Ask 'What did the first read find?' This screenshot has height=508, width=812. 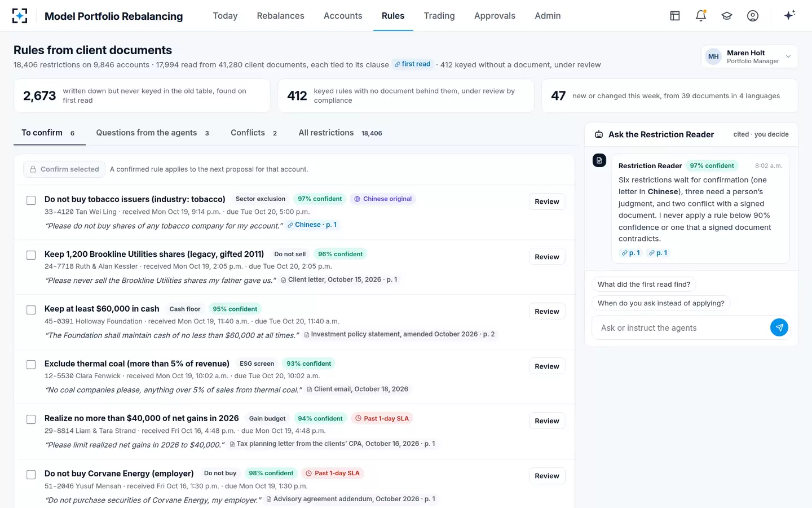click(x=644, y=284)
